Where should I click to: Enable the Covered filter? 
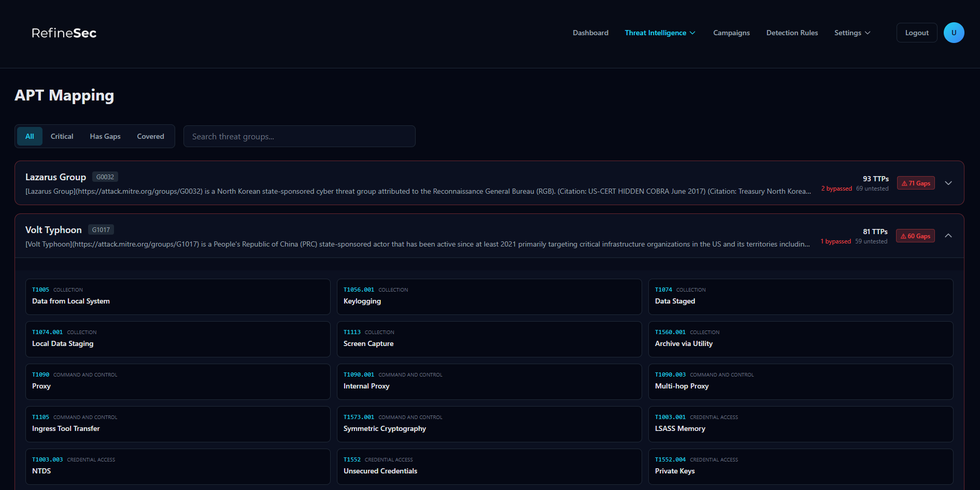click(150, 136)
